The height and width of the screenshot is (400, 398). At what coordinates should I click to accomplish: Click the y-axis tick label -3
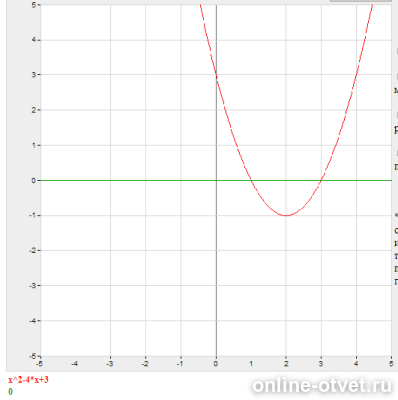tap(33, 286)
